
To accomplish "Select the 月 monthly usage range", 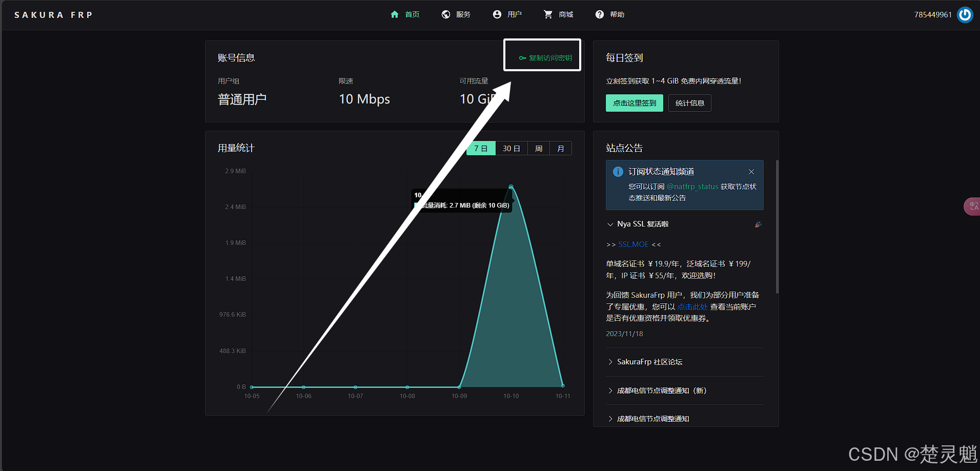I will coord(561,148).
